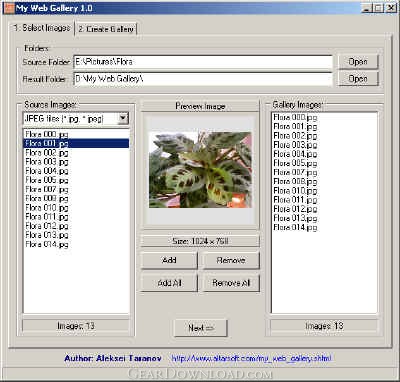Open button next to Source Folder

(358, 62)
